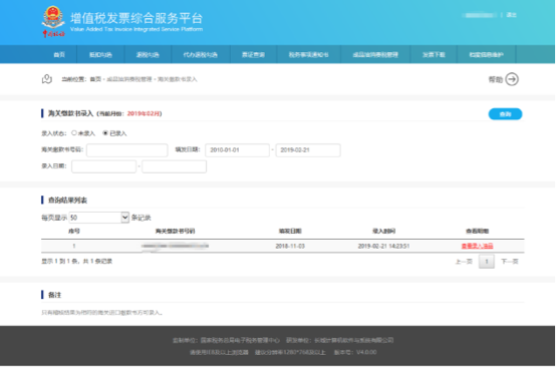Click the 备注 section heading
The image size is (556, 368).
pyautogui.click(x=55, y=295)
